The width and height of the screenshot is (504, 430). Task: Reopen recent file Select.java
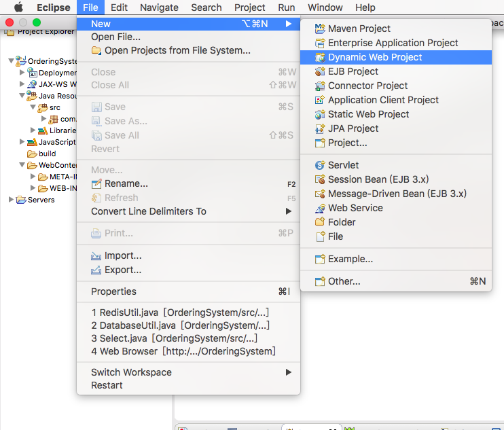[188, 338]
